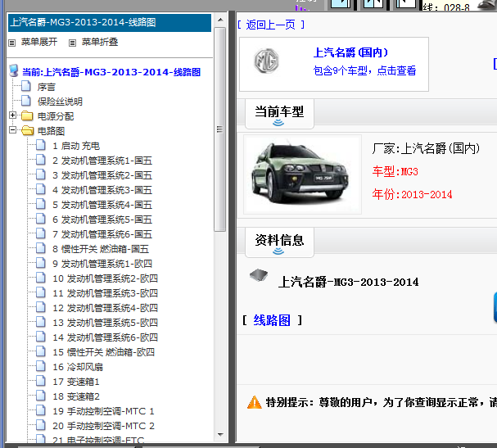Expand the 电源分配 folder node

click(12, 115)
